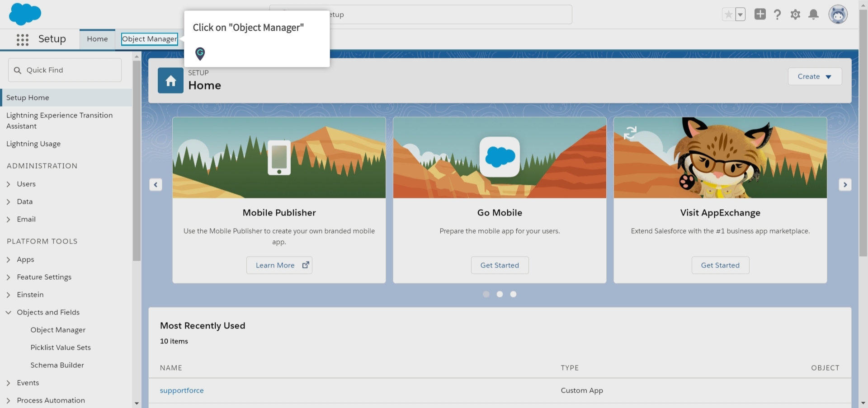
Task: Select the third carousel indicator dot
Action: click(x=513, y=294)
